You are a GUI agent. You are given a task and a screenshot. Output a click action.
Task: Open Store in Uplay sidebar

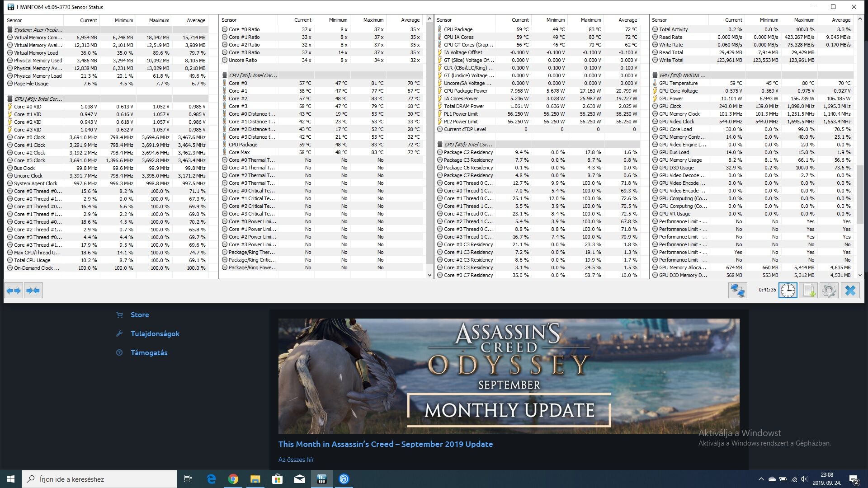(x=140, y=315)
